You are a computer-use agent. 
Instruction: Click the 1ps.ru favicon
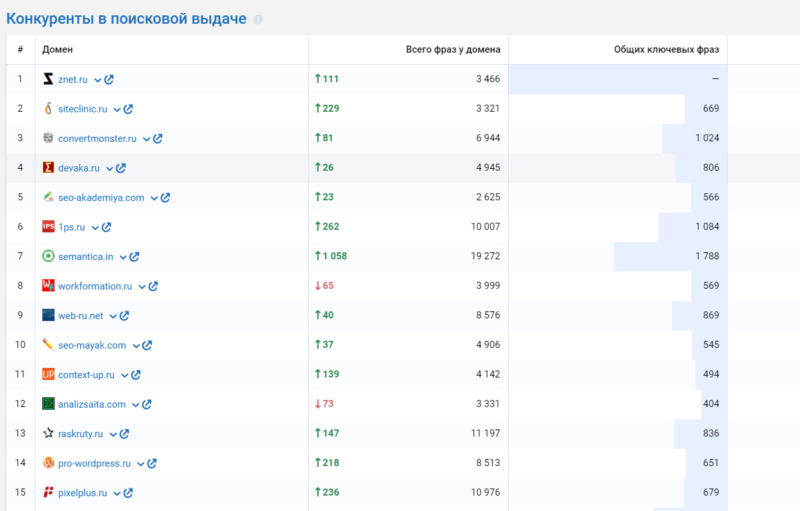pos(48,227)
